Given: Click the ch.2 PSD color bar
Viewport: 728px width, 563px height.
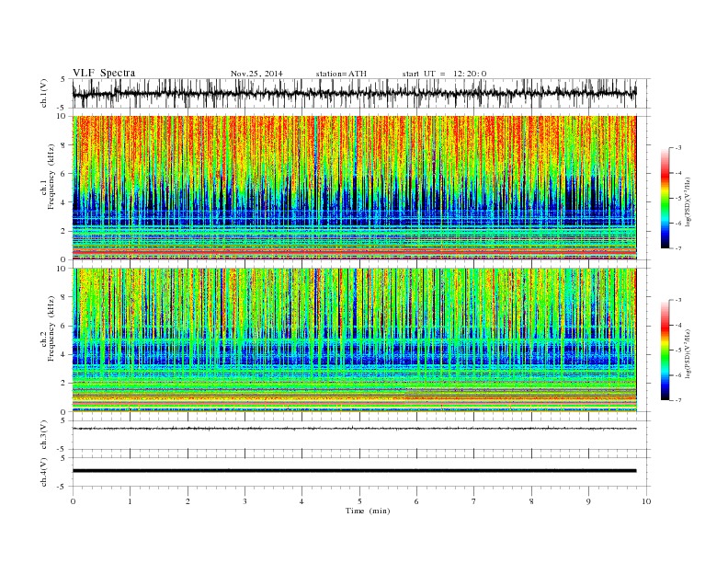Looking at the screenshot, I should coord(665,350).
